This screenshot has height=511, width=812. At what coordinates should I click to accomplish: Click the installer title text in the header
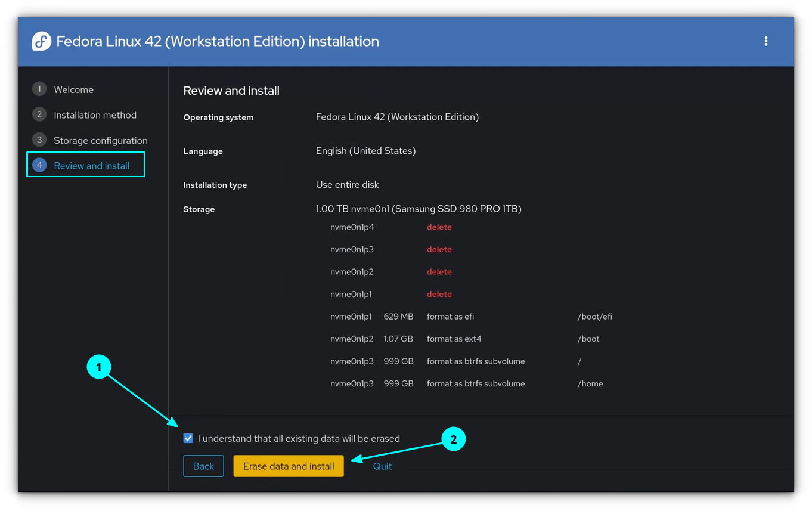[x=218, y=41]
